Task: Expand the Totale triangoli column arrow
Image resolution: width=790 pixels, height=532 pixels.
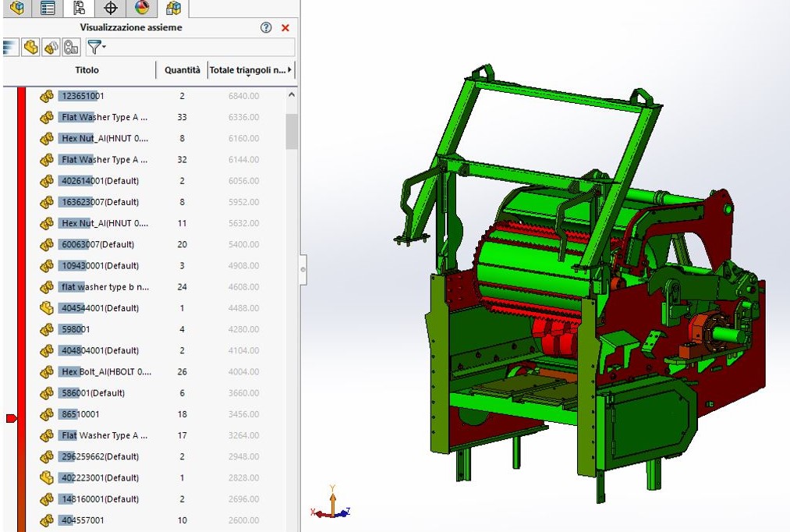Action: (x=290, y=70)
